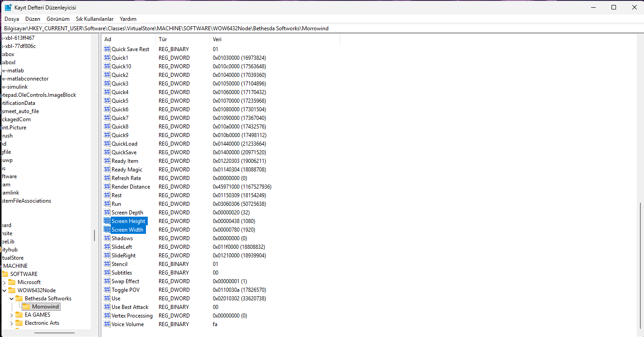Click the Quick9 value icon
Screen dimensions: 644x337
[x=107, y=135]
